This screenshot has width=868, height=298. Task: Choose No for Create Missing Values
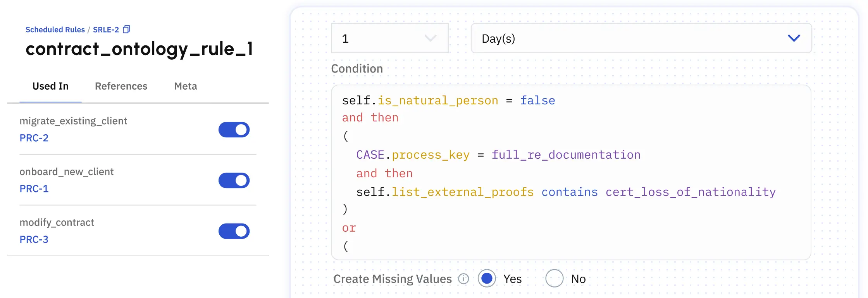point(554,278)
